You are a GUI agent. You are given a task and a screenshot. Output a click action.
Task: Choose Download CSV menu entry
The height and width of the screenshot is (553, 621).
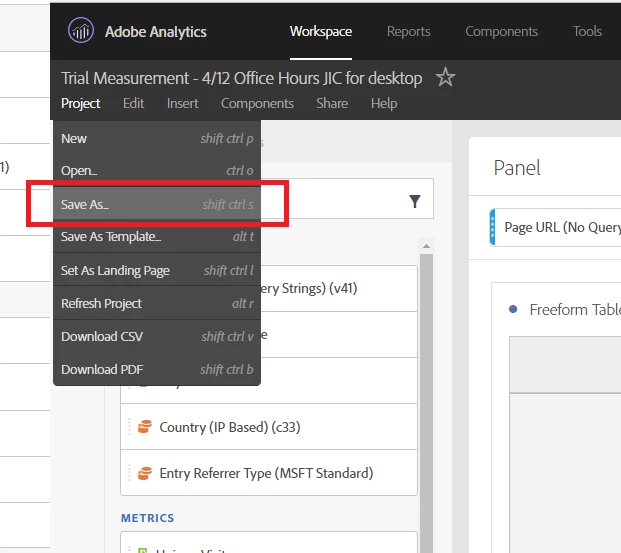point(157,336)
